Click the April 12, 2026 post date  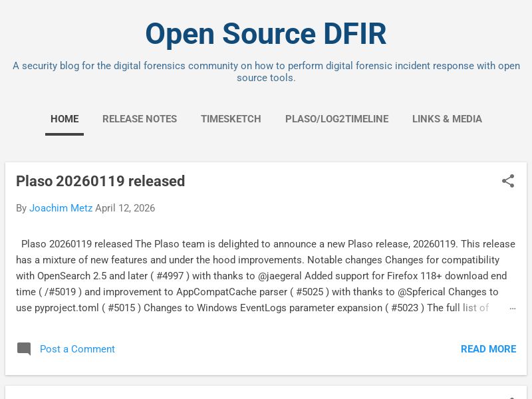tap(125, 208)
